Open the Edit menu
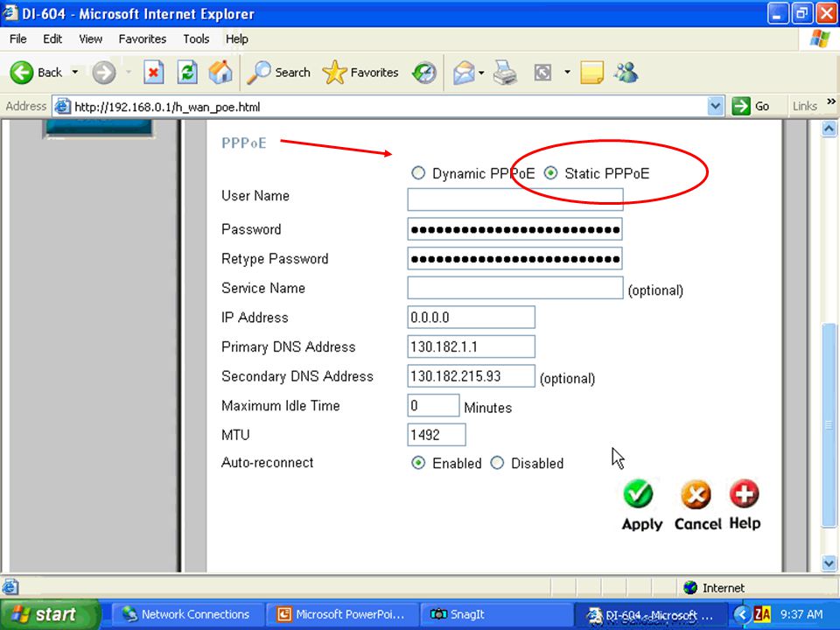The height and width of the screenshot is (630, 840). point(52,39)
